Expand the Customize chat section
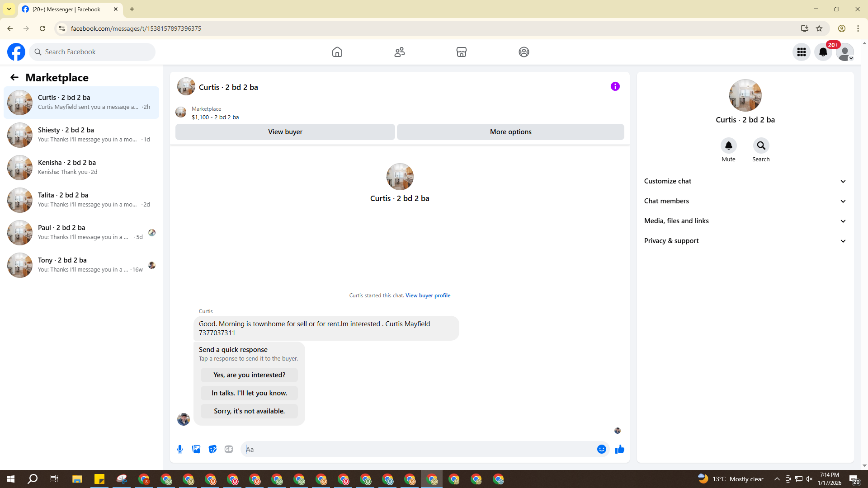868x488 pixels. (745, 181)
